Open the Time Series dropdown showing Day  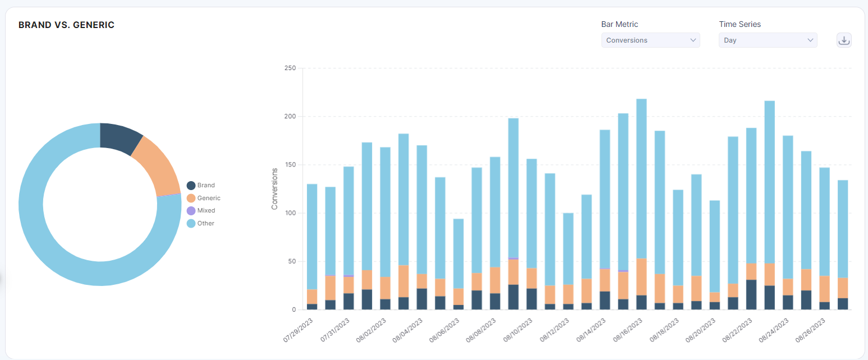[x=767, y=40]
